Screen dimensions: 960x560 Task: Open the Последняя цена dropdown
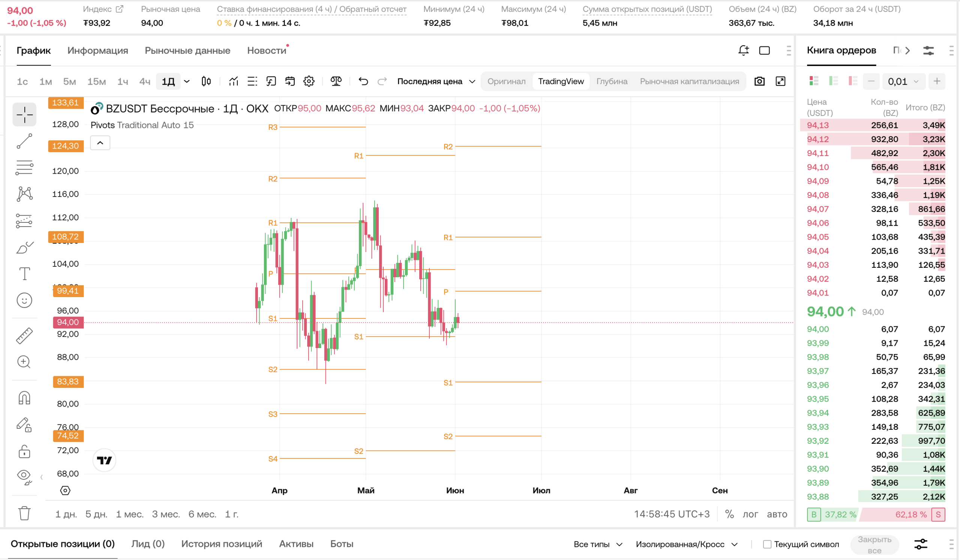[436, 81]
